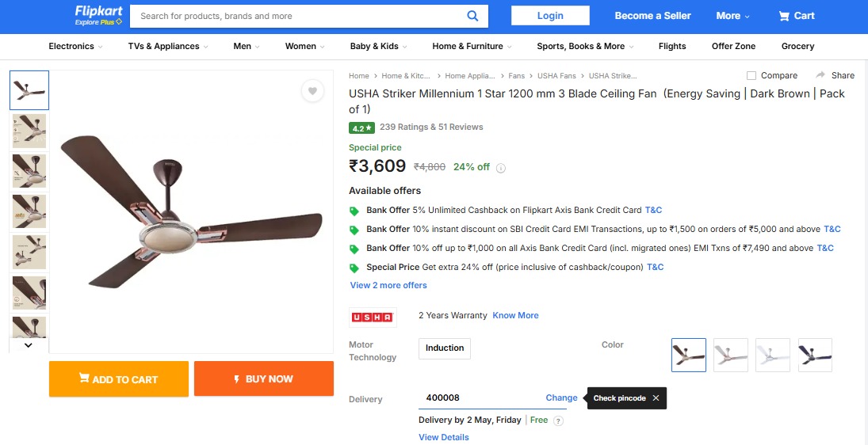
Task: Click the Flipkart Explore Plus logo
Action: (x=98, y=15)
